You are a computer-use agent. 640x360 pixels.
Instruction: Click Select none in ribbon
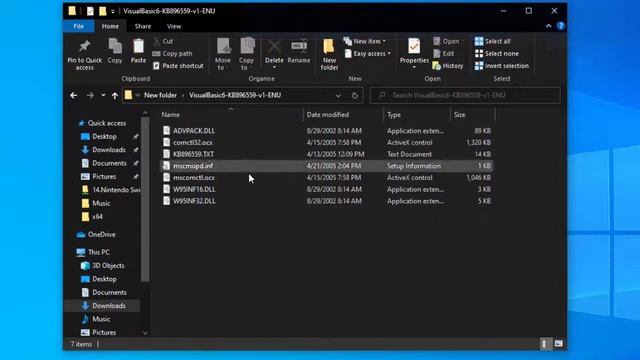tap(496, 53)
